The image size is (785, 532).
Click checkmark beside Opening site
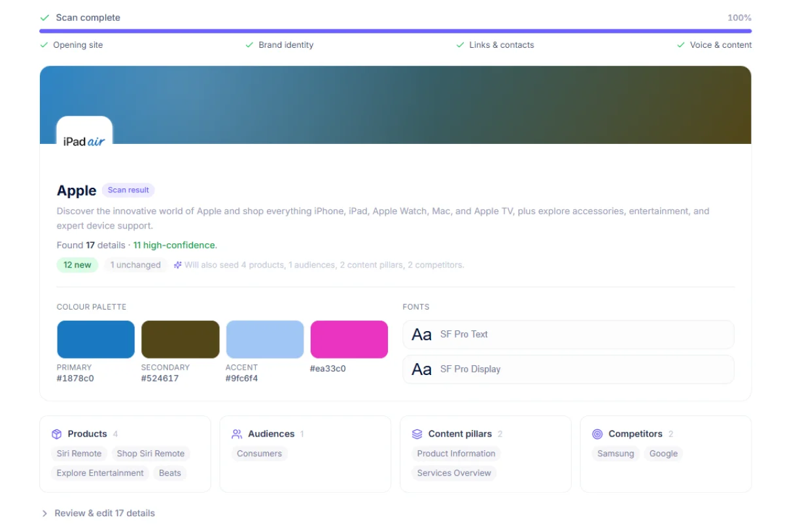(x=44, y=45)
